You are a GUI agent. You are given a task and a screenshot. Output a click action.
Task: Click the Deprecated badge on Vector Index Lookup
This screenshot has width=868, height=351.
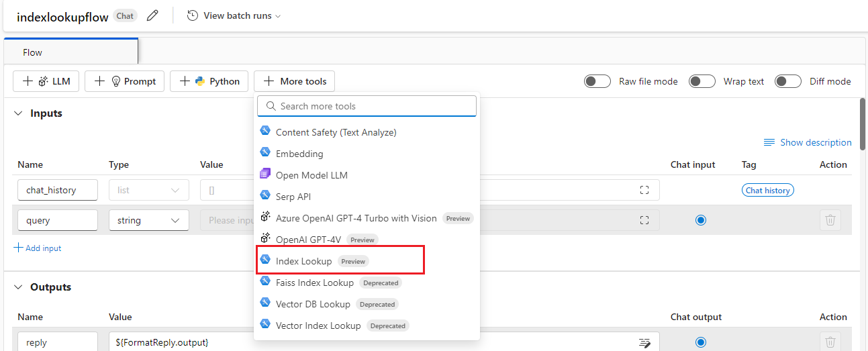pos(388,325)
